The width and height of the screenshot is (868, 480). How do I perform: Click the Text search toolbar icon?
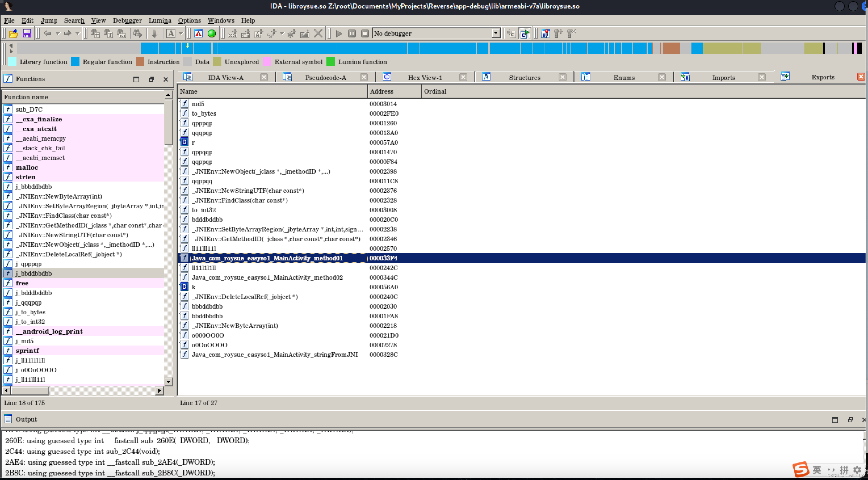(108, 33)
